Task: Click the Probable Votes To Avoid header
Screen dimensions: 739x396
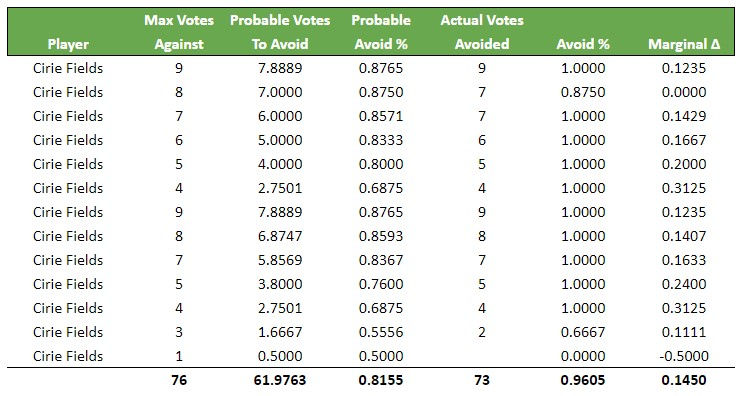Action: point(280,32)
